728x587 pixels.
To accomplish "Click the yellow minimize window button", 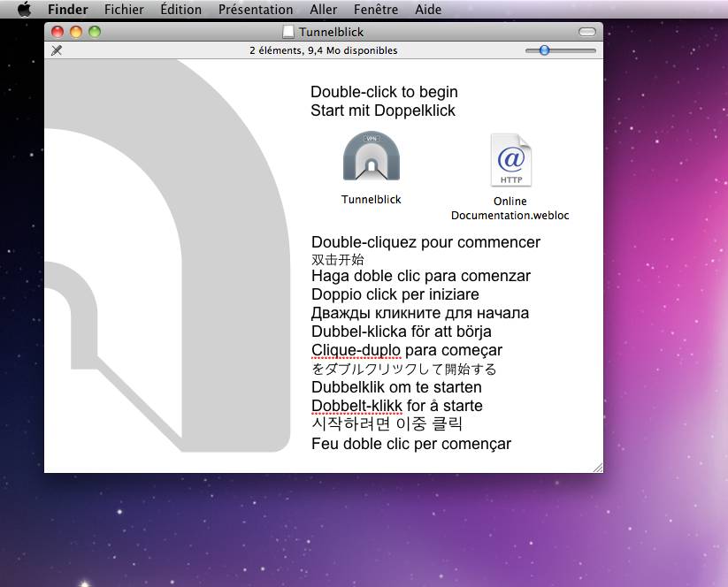I will coord(76,32).
